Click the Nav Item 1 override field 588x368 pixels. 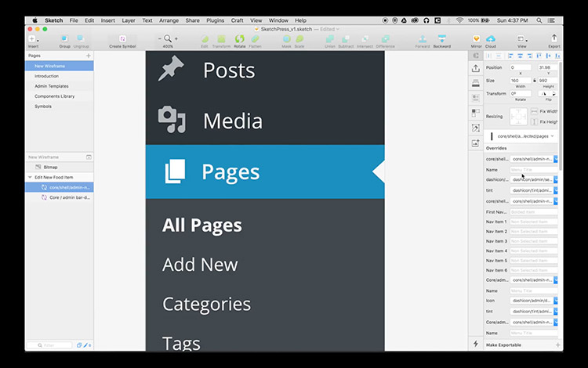(534, 222)
